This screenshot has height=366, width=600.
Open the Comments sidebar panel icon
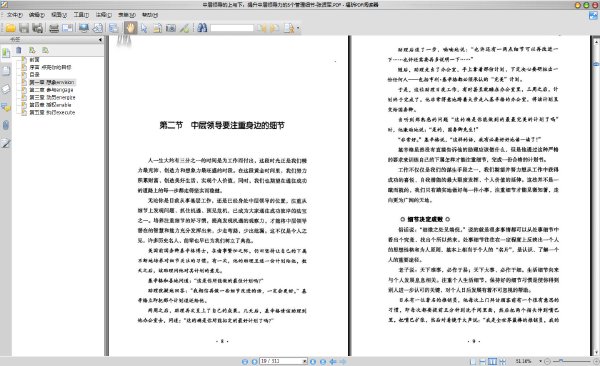click(6, 107)
